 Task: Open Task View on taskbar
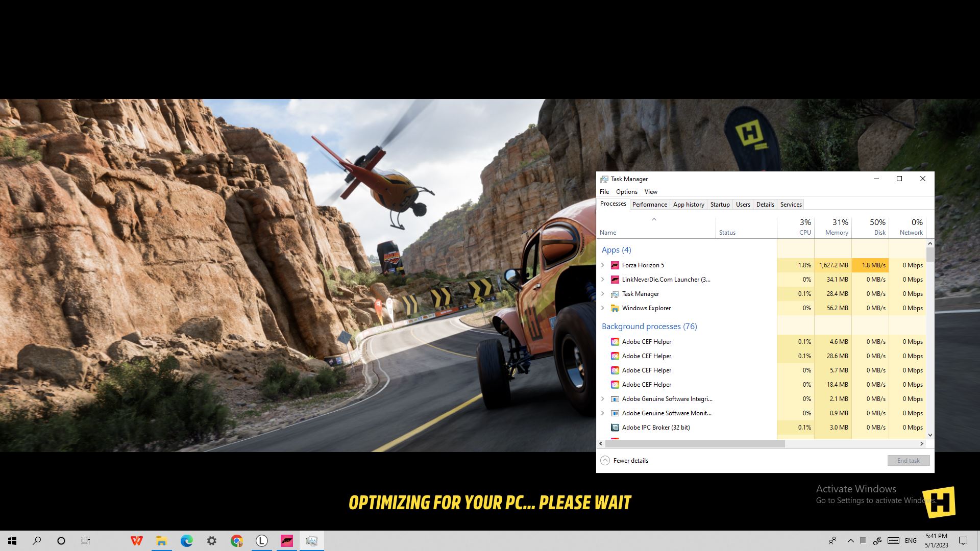point(86,541)
